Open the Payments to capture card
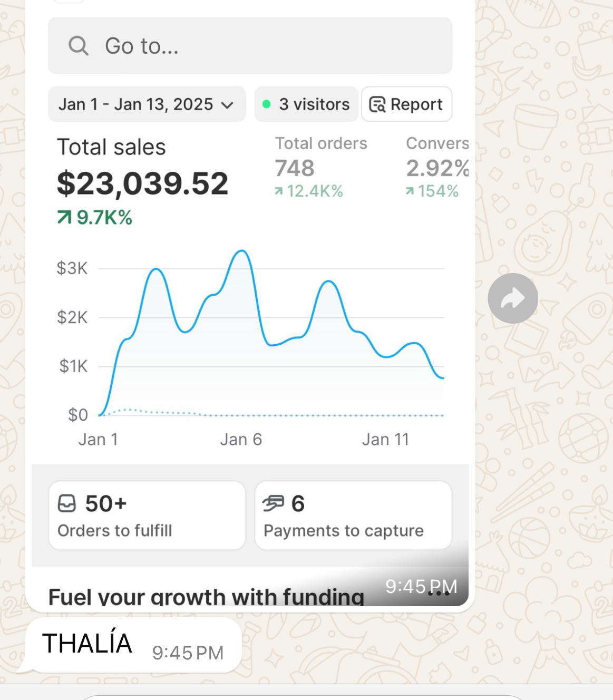Image resolution: width=613 pixels, height=700 pixels. (353, 516)
